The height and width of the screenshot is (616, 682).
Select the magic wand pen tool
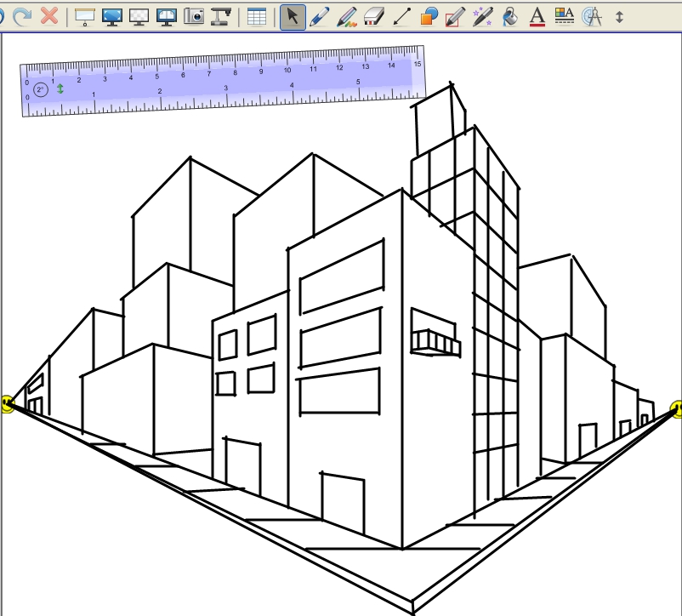tap(481, 15)
